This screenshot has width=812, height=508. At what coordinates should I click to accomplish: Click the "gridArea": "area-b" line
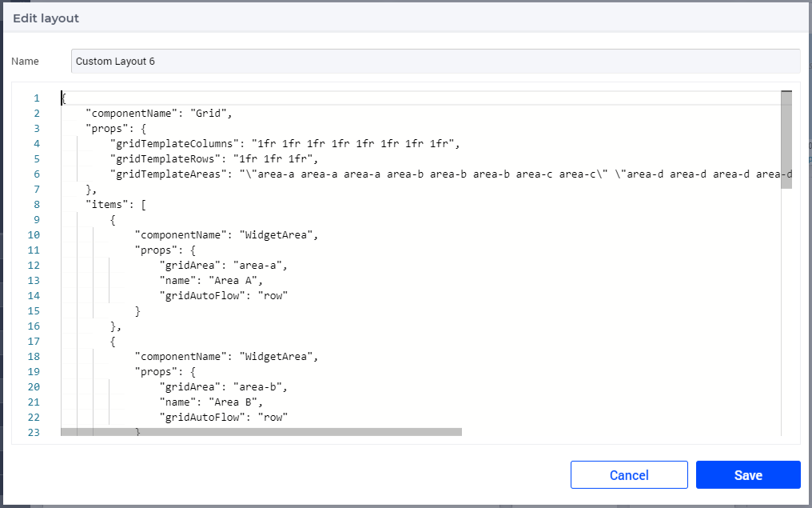click(x=224, y=386)
